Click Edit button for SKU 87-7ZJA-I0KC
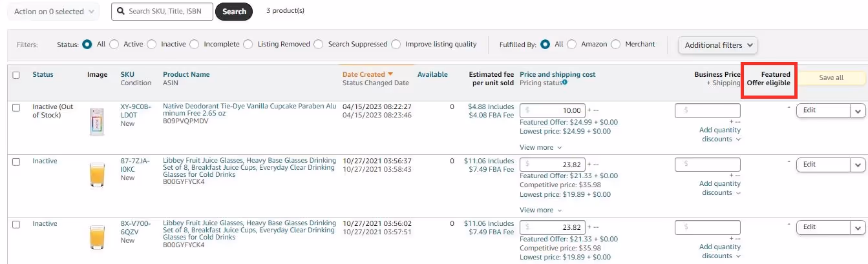868x264 pixels. [823, 165]
